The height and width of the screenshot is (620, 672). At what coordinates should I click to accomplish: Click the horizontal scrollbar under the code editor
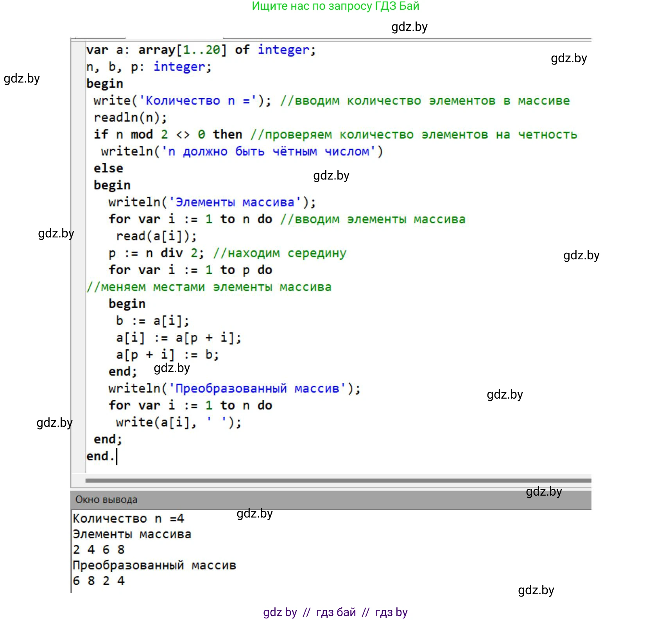pos(338,480)
